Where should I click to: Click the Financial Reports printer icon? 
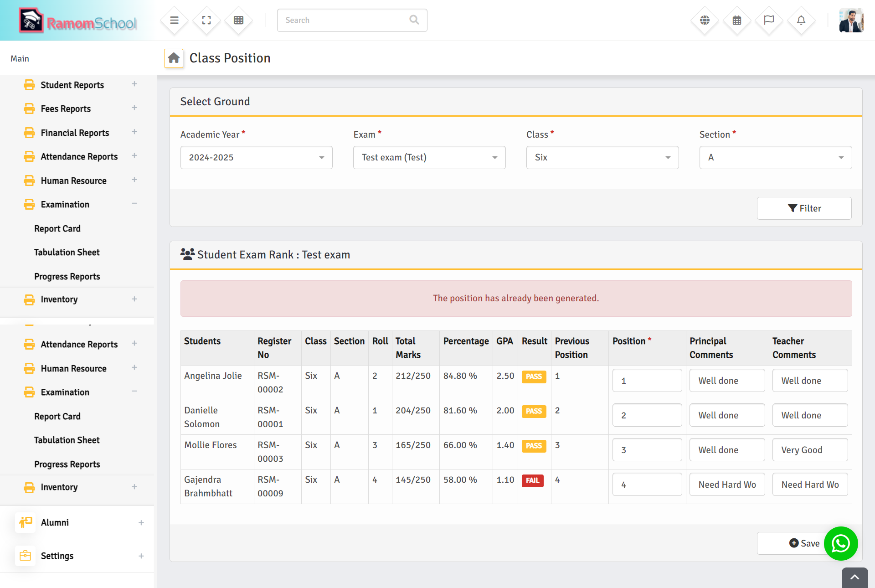point(29,133)
